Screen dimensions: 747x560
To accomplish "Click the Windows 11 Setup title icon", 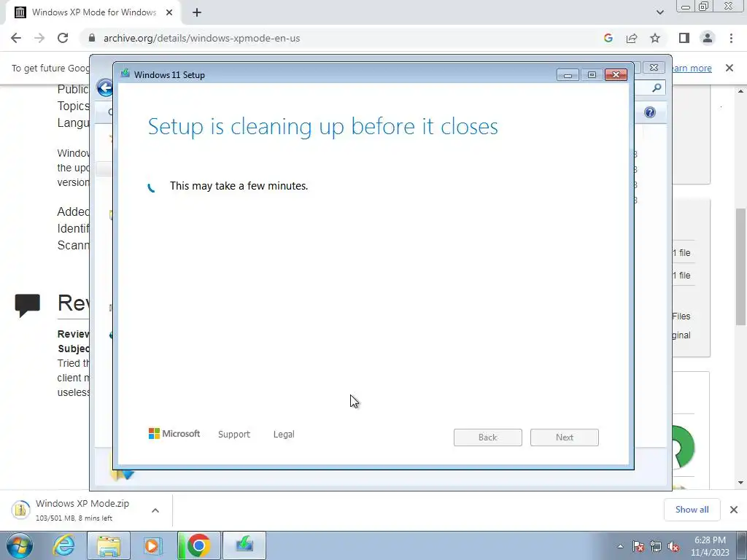I will 125,74.
